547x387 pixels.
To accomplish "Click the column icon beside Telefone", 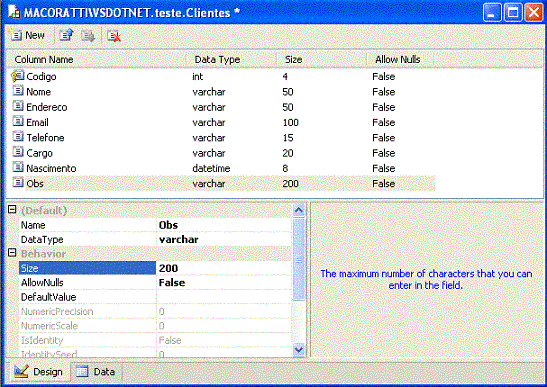I will click(18, 137).
